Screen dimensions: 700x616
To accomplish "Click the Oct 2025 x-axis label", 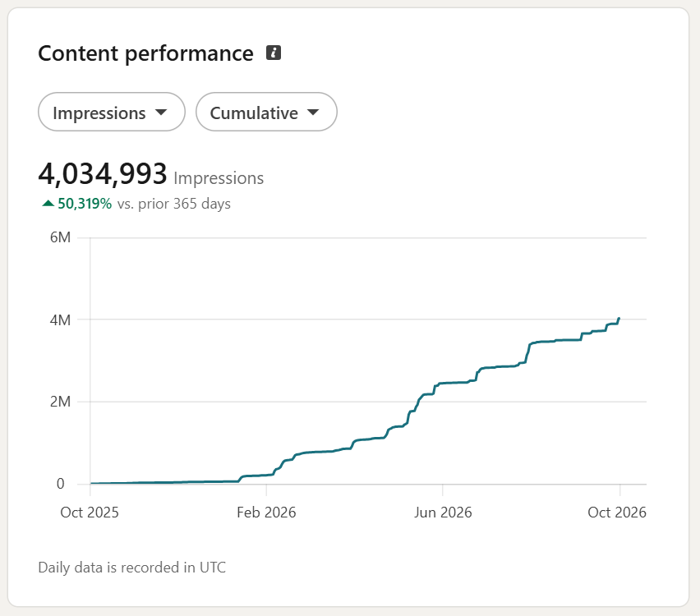I will (90, 512).
